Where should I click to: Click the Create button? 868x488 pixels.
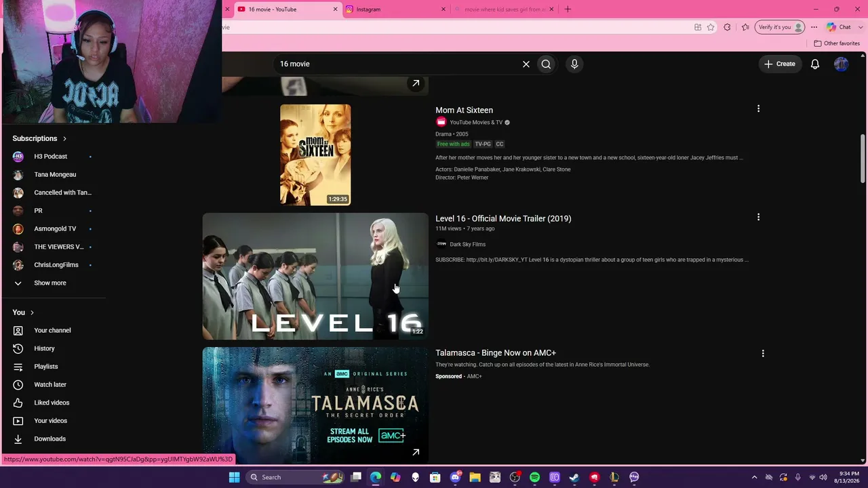(x=780, y=64)
